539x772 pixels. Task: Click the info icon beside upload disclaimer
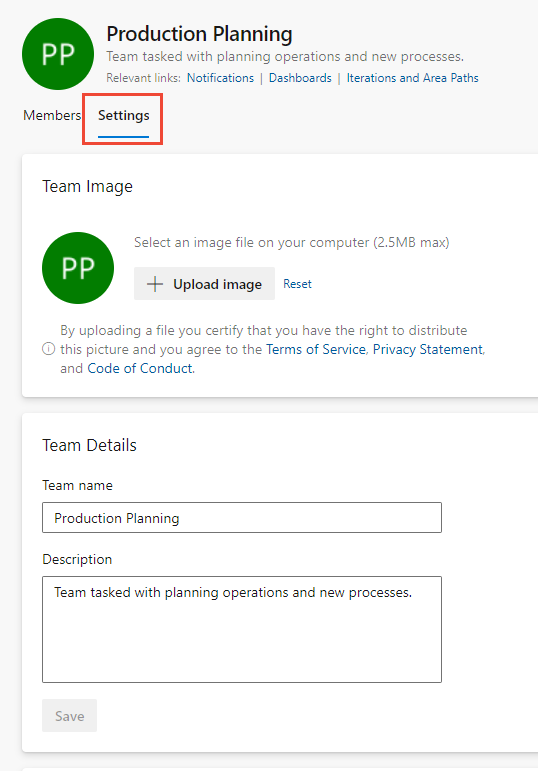48,350
